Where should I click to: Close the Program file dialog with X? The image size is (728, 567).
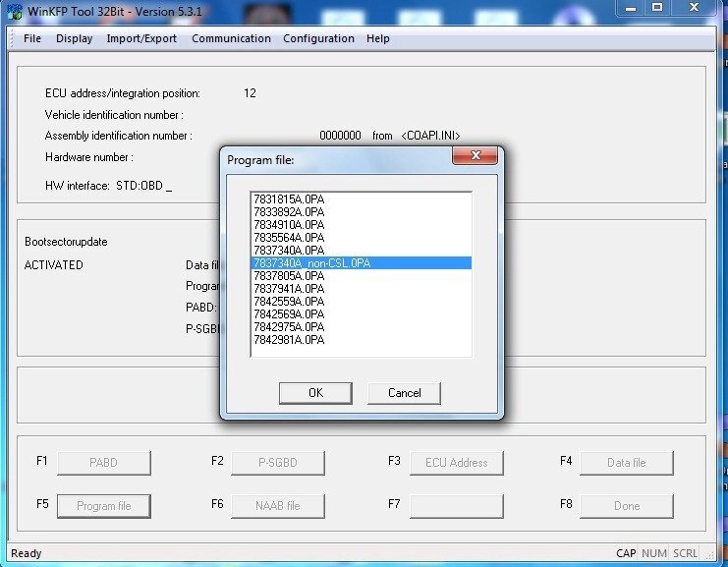475,155
